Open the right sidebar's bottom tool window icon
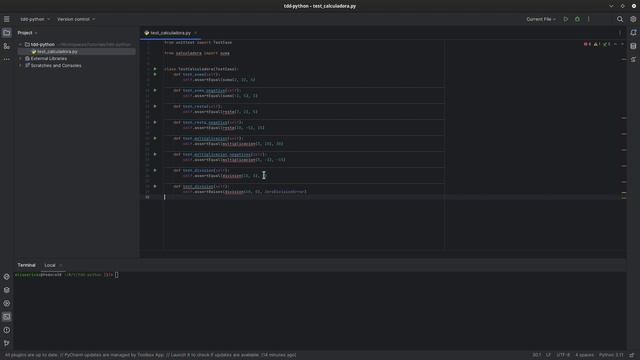Screen dimensions: 640x360 [633, 60]
